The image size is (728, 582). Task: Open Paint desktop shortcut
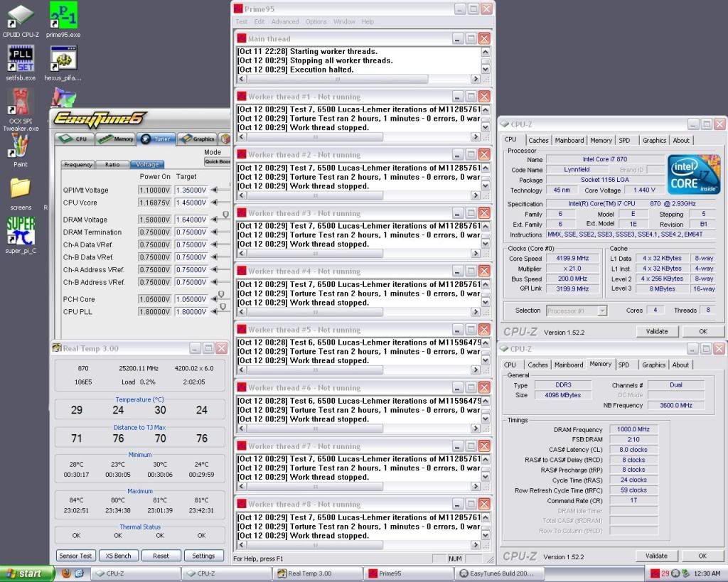coord(21,150)
